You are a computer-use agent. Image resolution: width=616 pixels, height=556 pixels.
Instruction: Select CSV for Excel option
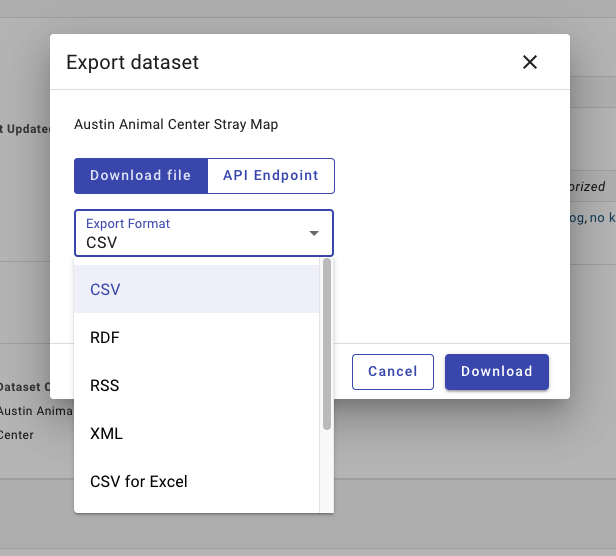pos(196,481)
